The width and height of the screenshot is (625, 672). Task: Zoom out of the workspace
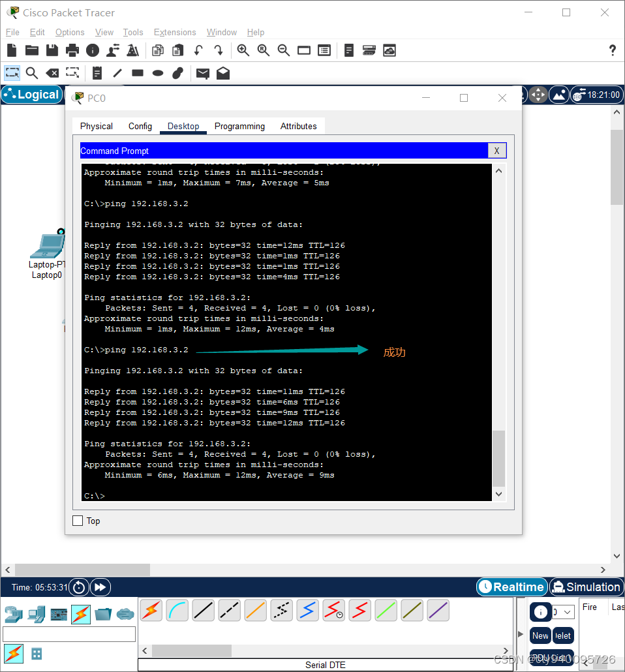click(x=283, y=51)
